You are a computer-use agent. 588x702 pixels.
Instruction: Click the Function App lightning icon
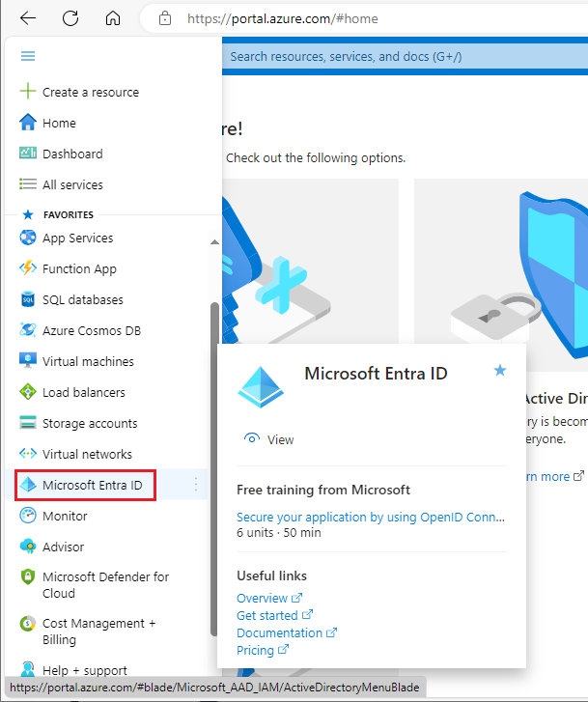(28, 268)
